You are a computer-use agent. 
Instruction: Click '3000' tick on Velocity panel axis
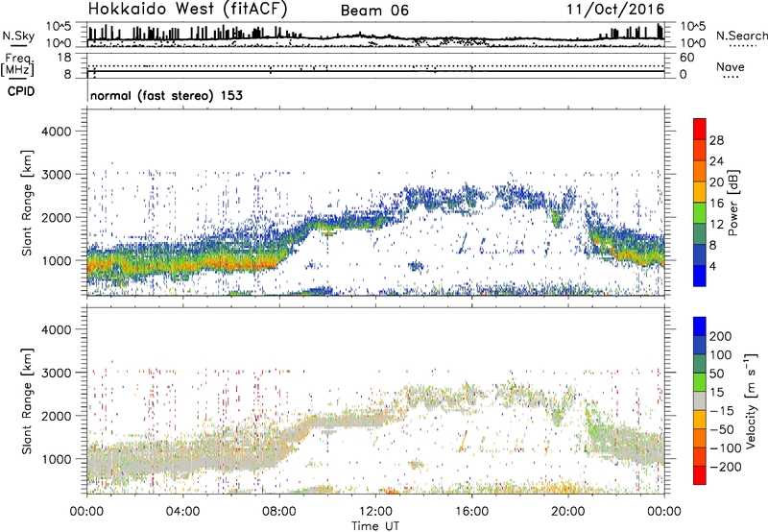[x=56, y=373]
